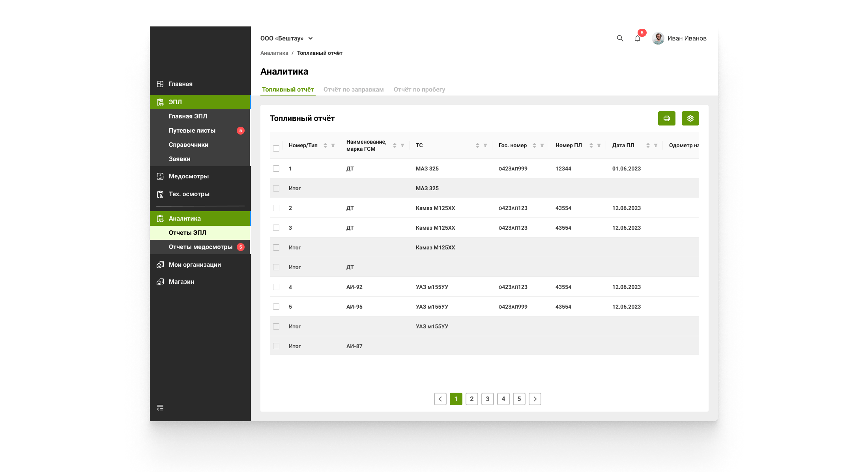Sort by Гос. номер column

coord(534,146)
